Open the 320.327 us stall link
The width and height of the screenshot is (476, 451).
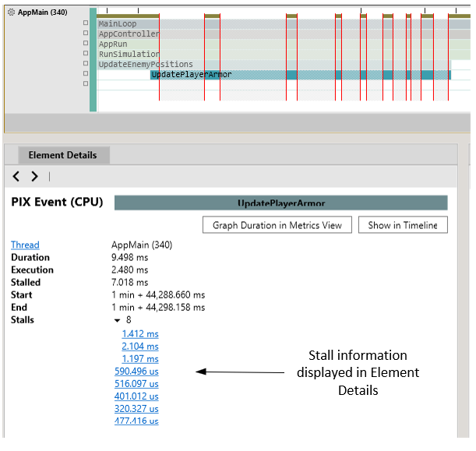136,409
